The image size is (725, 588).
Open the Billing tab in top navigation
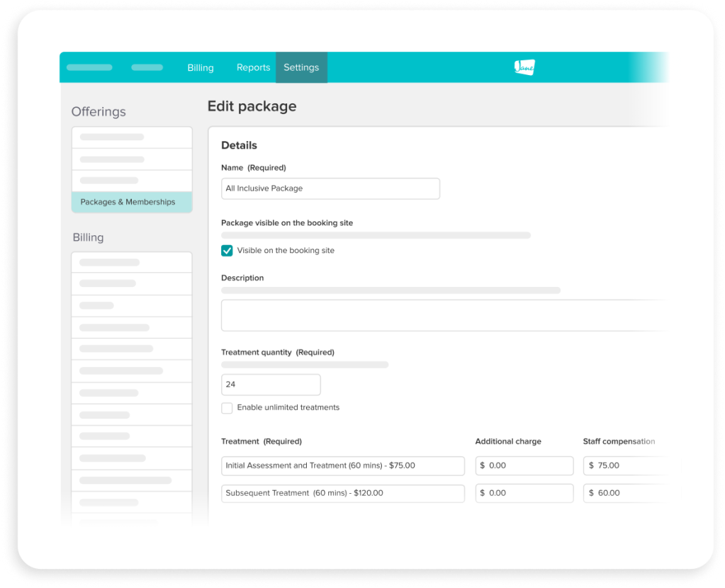pos(201,68)
